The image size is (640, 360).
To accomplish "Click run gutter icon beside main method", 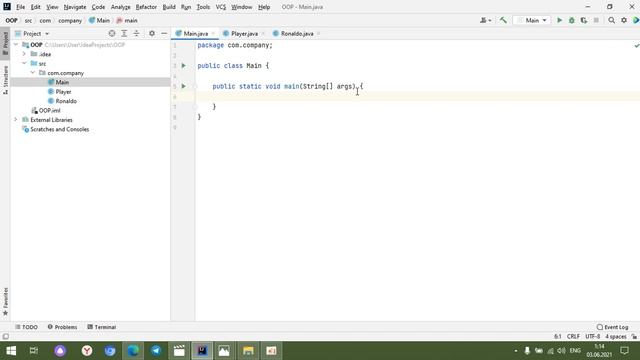I will [x=184, y=86].
